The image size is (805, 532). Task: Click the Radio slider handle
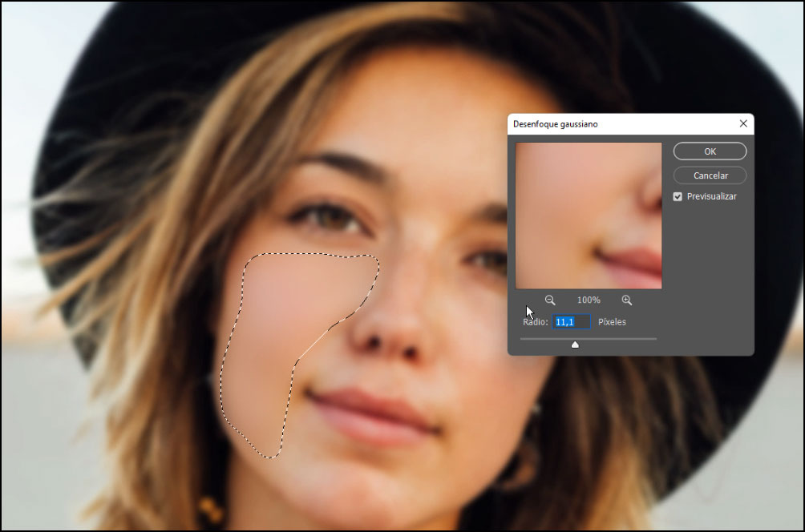(x=575, y=345)
